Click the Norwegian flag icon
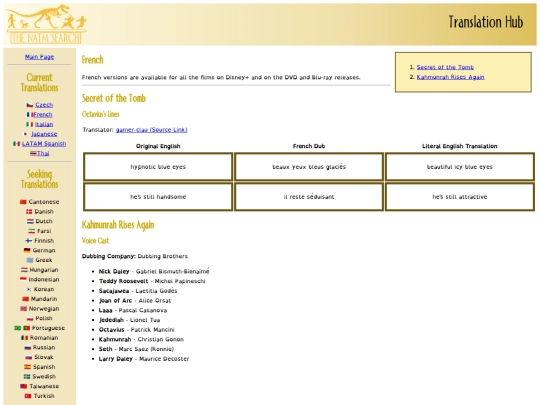The width and height of the screenshot is (540, 405). point(23,309)
